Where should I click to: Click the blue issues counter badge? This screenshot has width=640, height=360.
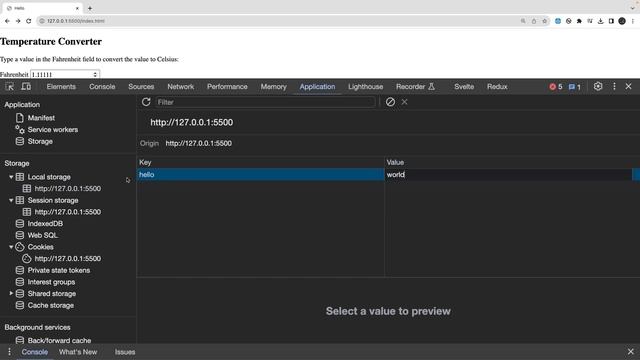tap(575, 87)
